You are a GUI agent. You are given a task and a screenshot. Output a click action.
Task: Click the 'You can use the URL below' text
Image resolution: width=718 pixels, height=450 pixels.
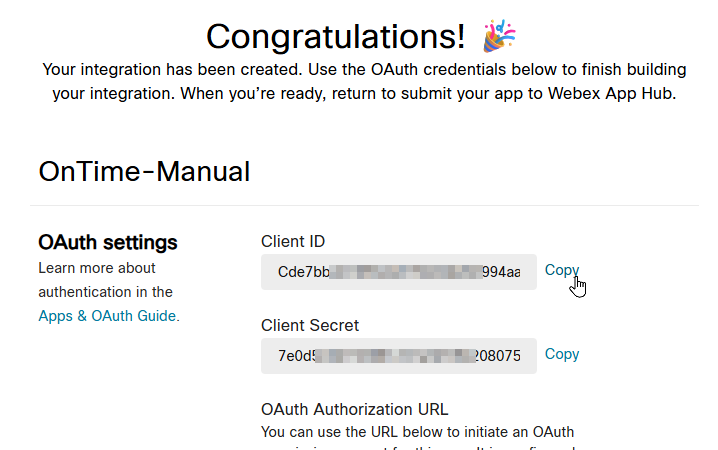tap(418, 432)
